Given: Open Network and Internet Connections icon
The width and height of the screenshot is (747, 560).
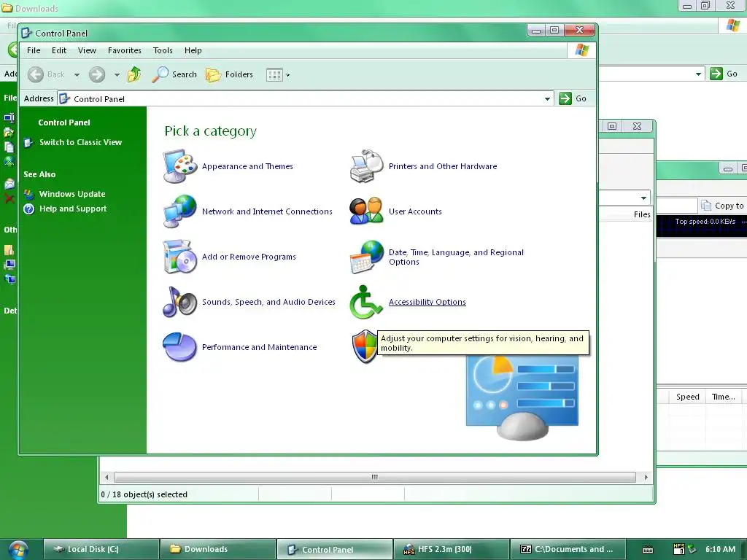Looking at the screenshot, I should 179,211.
